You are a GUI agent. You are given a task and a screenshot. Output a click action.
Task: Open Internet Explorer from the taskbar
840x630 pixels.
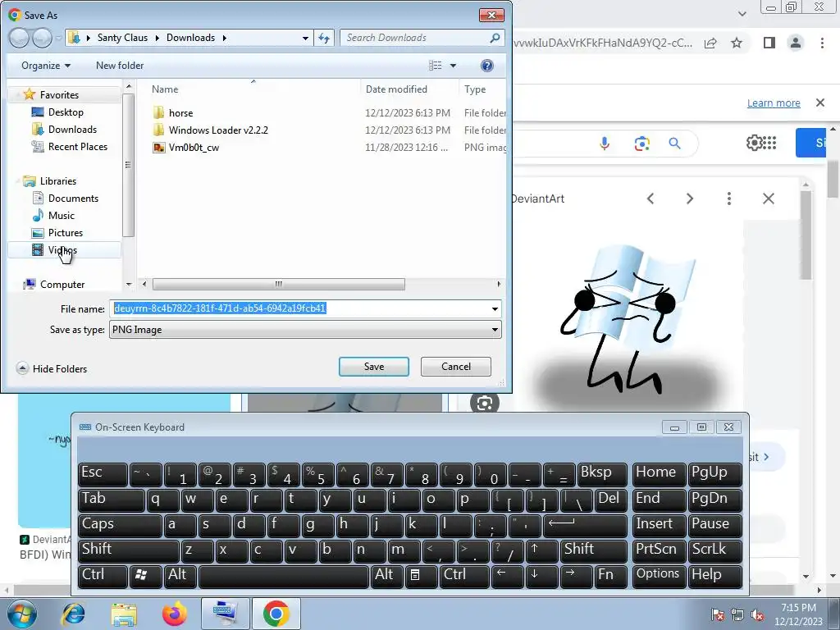(x=73, y=614)
